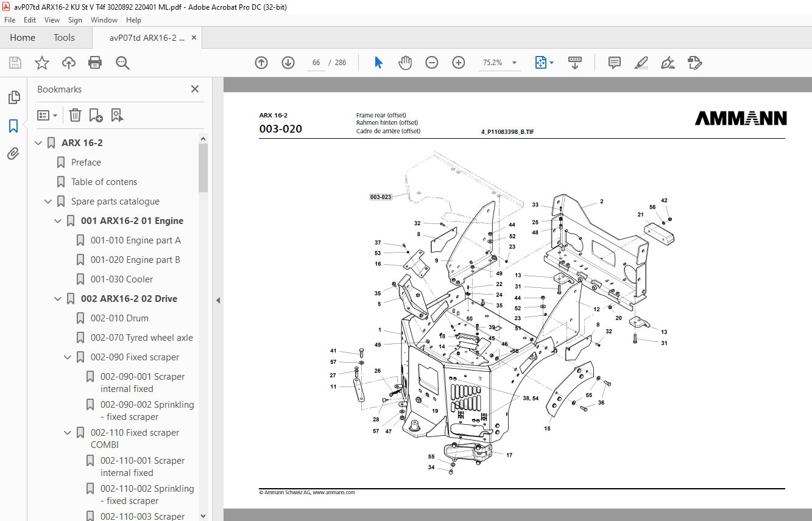This screenshot has height=521, width=812.
Task: Click the www.ammann.com footer text
Action: [334, 492]
